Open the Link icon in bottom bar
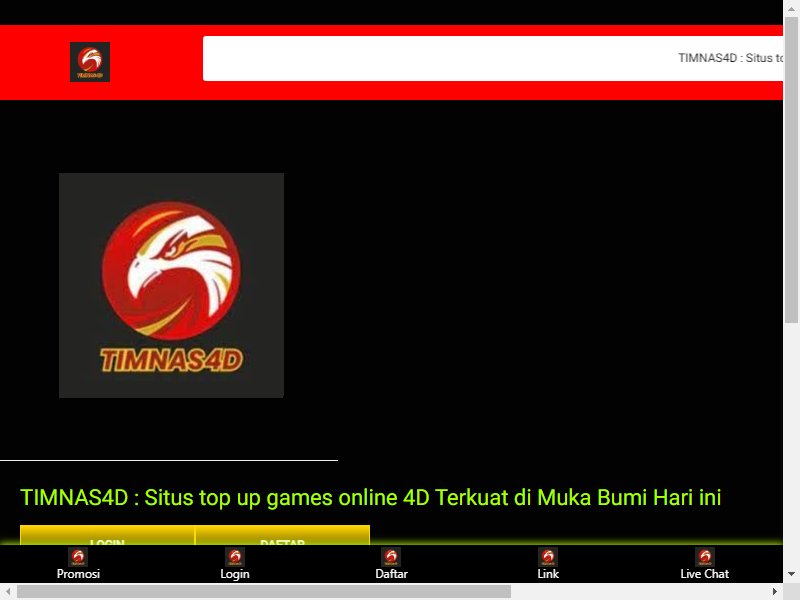The width and height of the screenshot is (800, 600). (548, 557)
